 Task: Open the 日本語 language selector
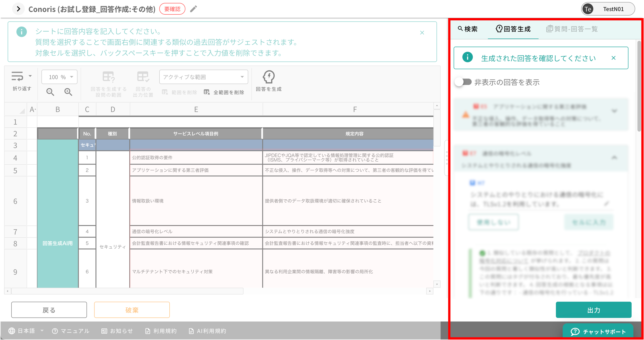(26, 331)
